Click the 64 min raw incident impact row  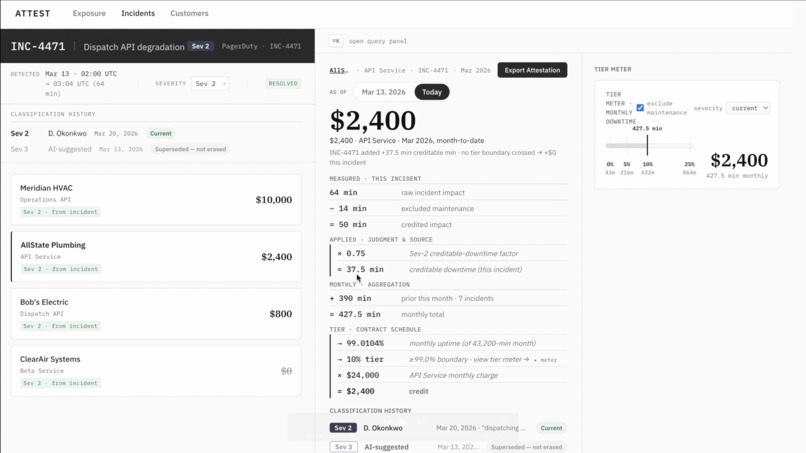pos(448,192)
